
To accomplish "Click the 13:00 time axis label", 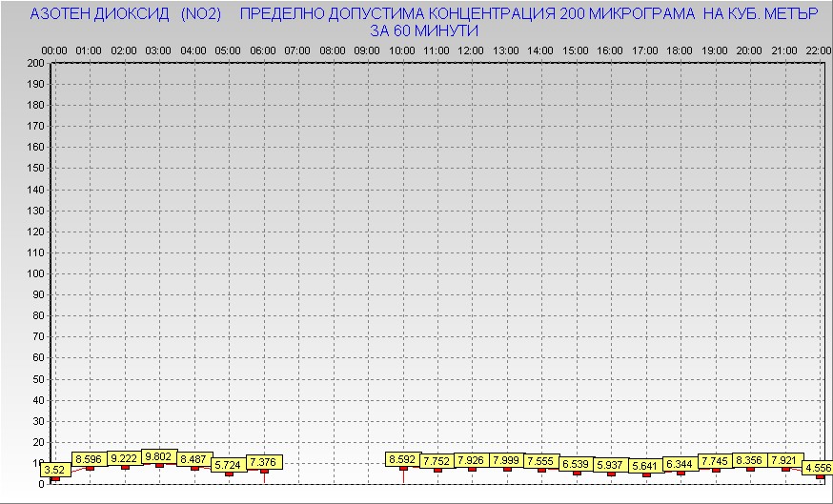I will point(506,50).
